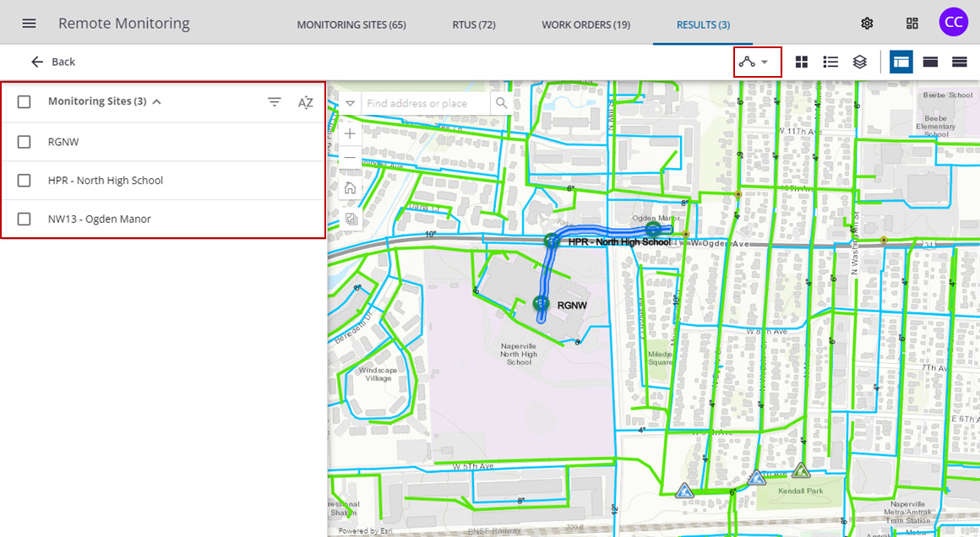Tick the select-all Monitoring Sites checkbox

pos(24,102)
